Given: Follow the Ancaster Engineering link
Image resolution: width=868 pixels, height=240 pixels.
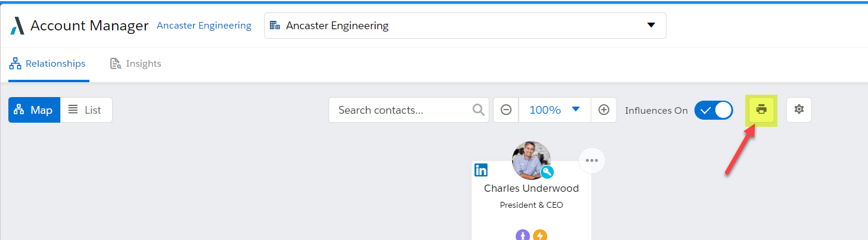Looking at the screenshot, I should click(204, 26).
